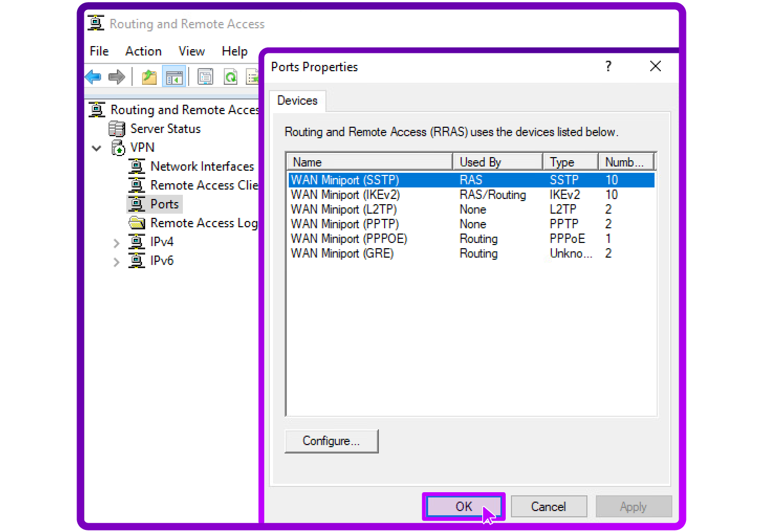
Task: Expand the IPv4 tree node
Action: 116,242
